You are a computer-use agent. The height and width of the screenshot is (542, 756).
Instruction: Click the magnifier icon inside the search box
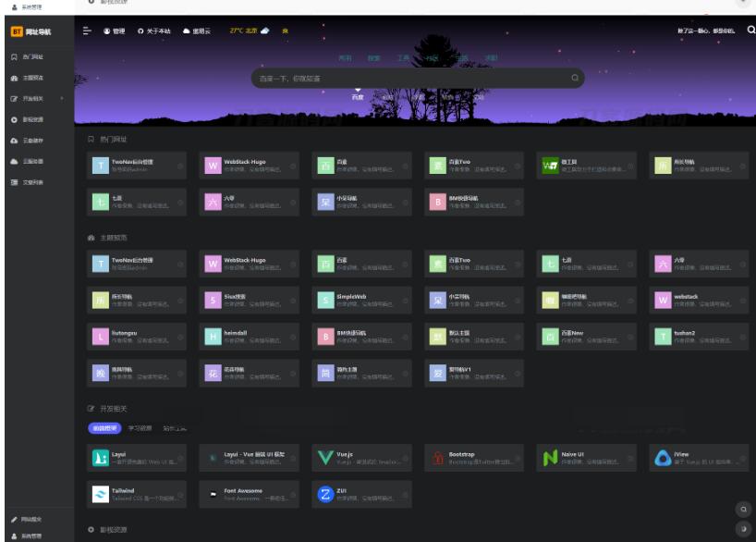575,78
